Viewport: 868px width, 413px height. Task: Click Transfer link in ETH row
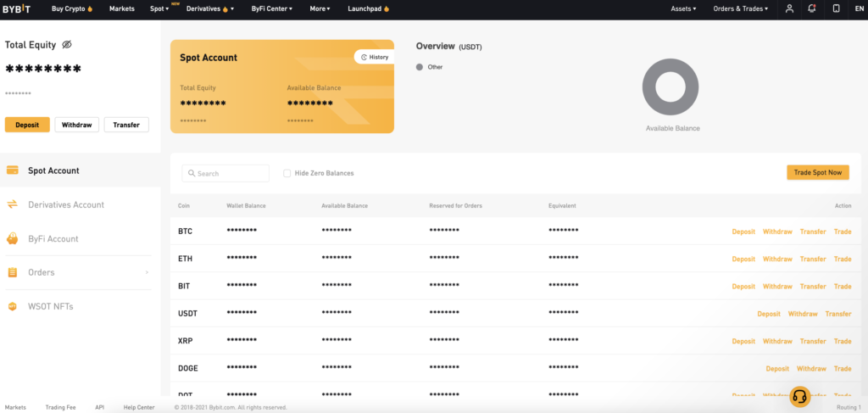tap(813, 260)
